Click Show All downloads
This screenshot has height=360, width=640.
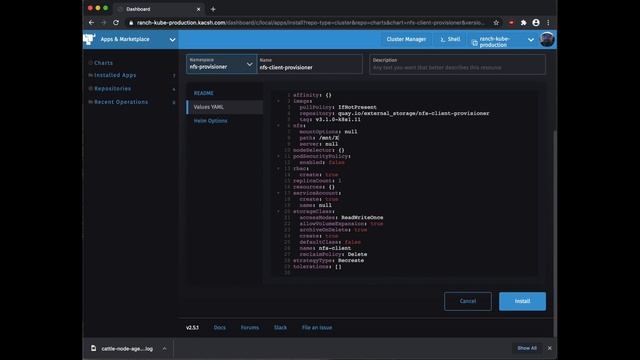click(527, 348)
